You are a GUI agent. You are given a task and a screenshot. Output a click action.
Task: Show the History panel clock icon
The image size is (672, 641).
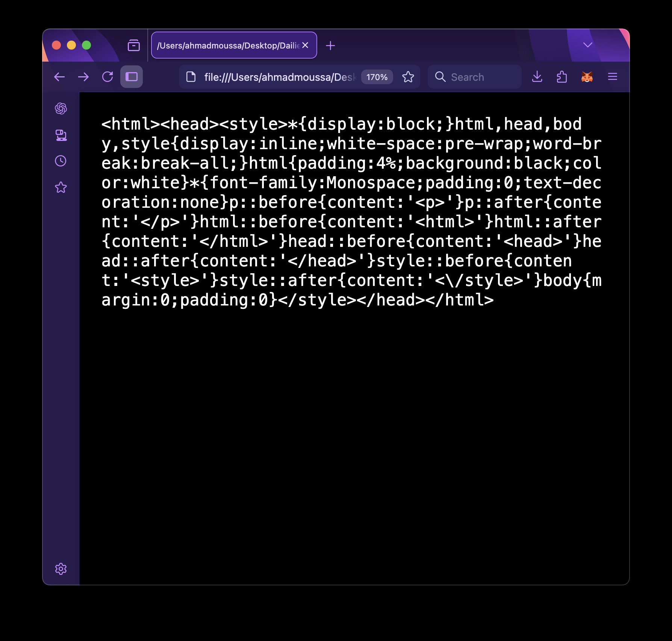[x=61, y=161]
